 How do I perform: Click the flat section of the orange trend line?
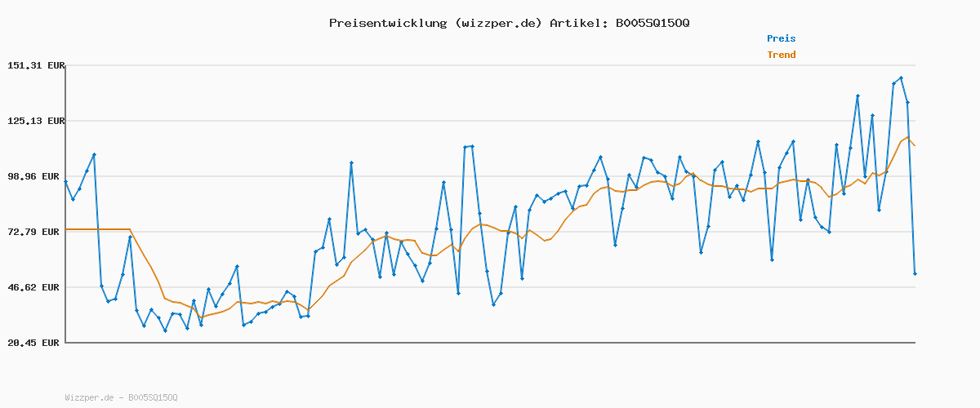pyautogui.click(x=98, y=229)
